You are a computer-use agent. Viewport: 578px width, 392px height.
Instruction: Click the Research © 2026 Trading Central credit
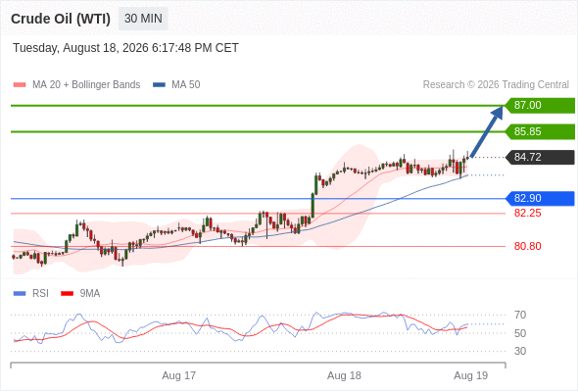496,85
